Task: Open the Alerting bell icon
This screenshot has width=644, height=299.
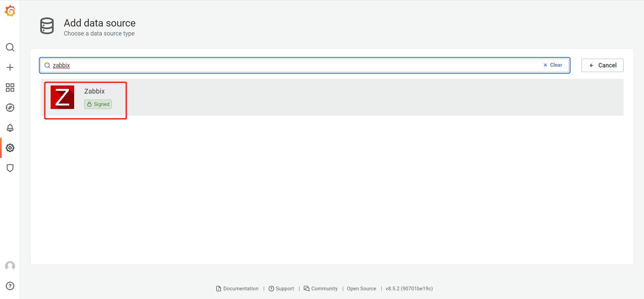Action: [10, 128]
